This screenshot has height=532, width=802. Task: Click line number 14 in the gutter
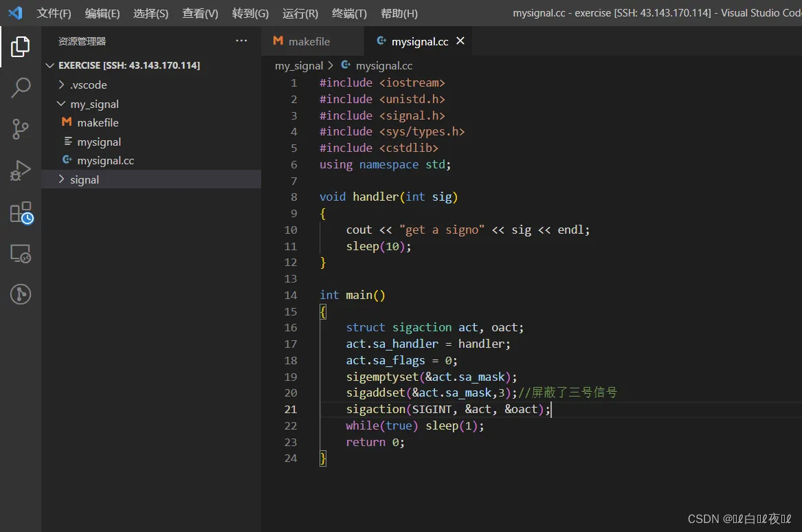pyautogui.click(x=291, y=296)
